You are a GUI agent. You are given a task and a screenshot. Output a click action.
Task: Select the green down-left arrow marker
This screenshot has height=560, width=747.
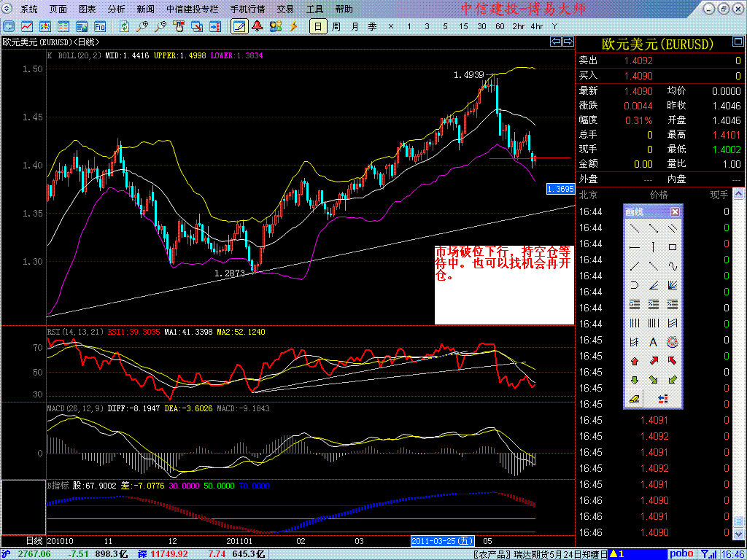(x=672, y=379)
